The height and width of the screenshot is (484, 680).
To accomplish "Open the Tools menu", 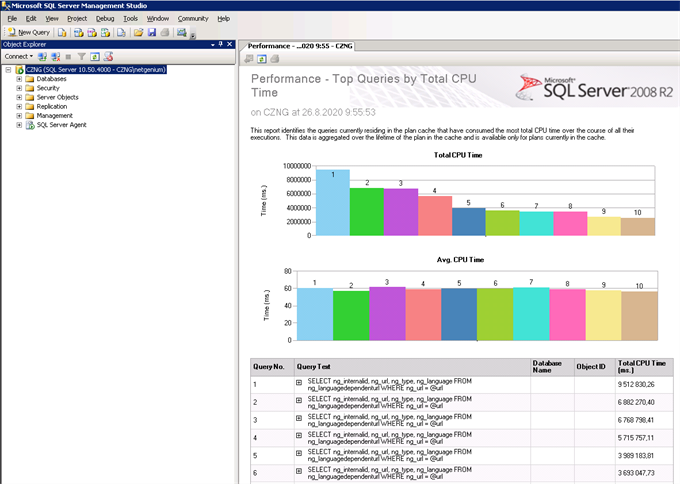I will click(131, 19).
